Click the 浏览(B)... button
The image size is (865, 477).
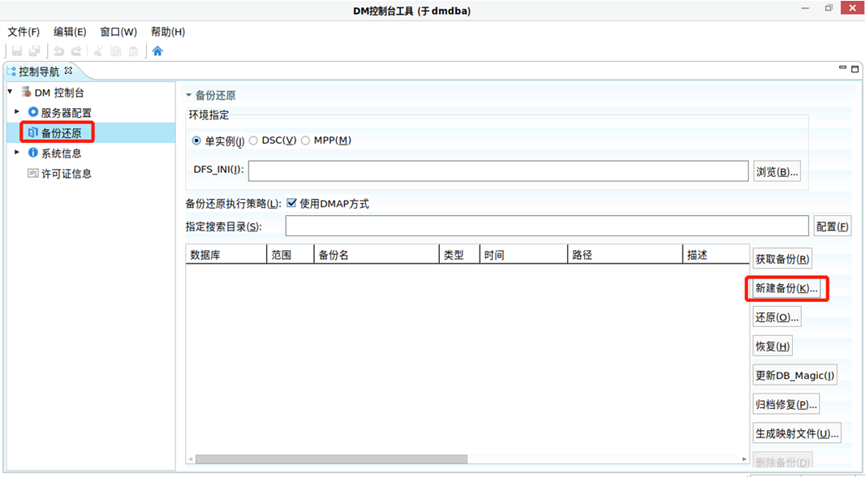[x=777, y=172]
